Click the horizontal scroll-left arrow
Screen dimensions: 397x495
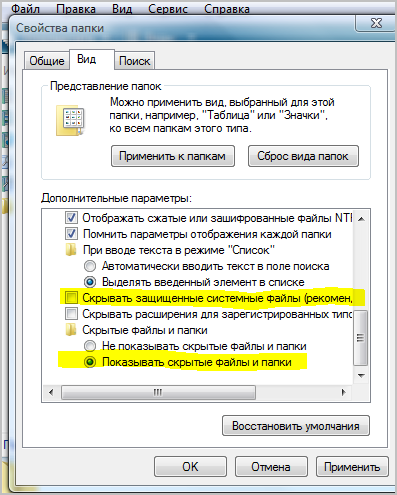[51, 392]
